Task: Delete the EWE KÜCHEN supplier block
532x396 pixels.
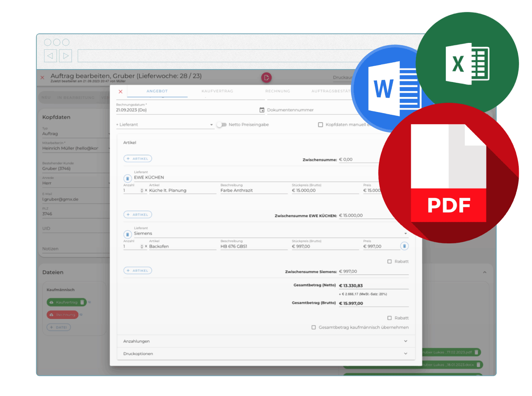Action: [x=128, y=178]
